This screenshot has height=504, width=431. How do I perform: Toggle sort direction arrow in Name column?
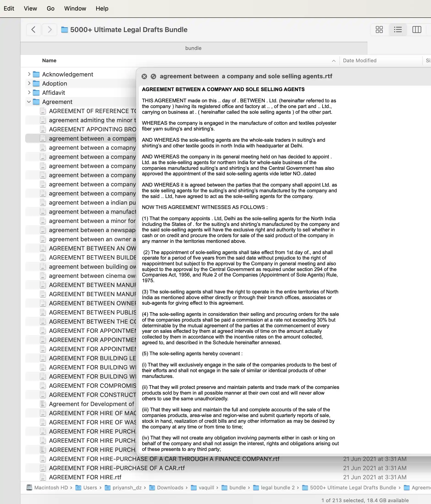334,61
